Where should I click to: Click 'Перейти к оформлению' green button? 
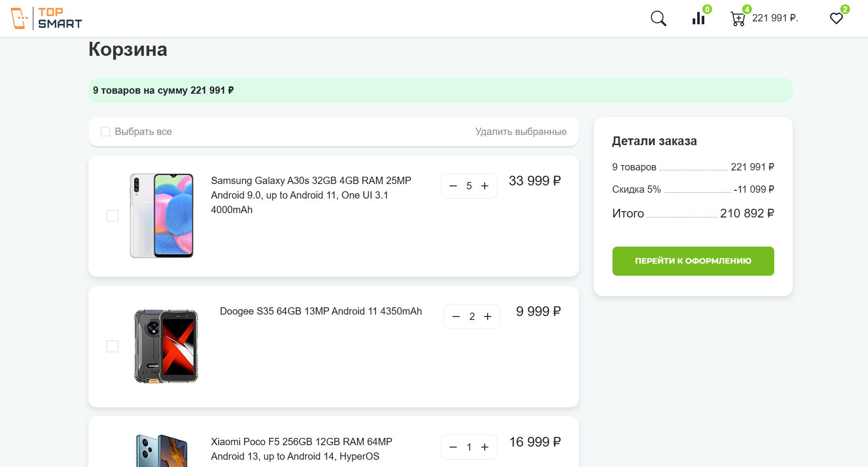(693, 261)
